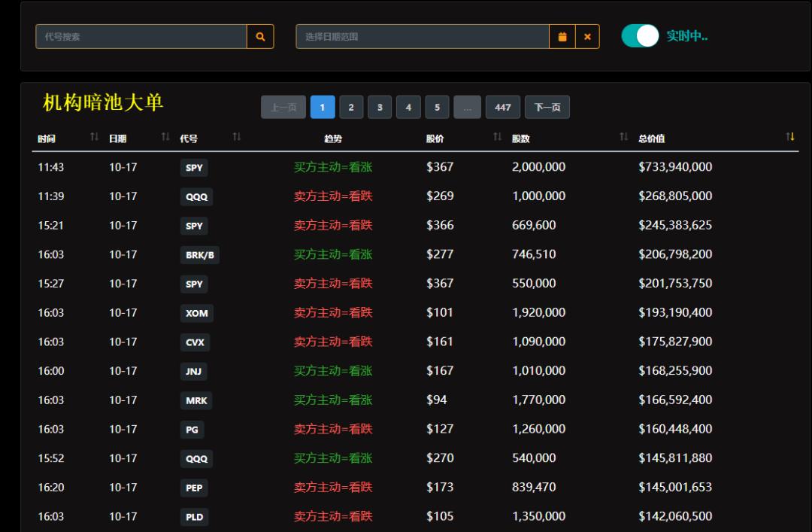
Task: Click the XOM ticker tag
Action: 197,313
